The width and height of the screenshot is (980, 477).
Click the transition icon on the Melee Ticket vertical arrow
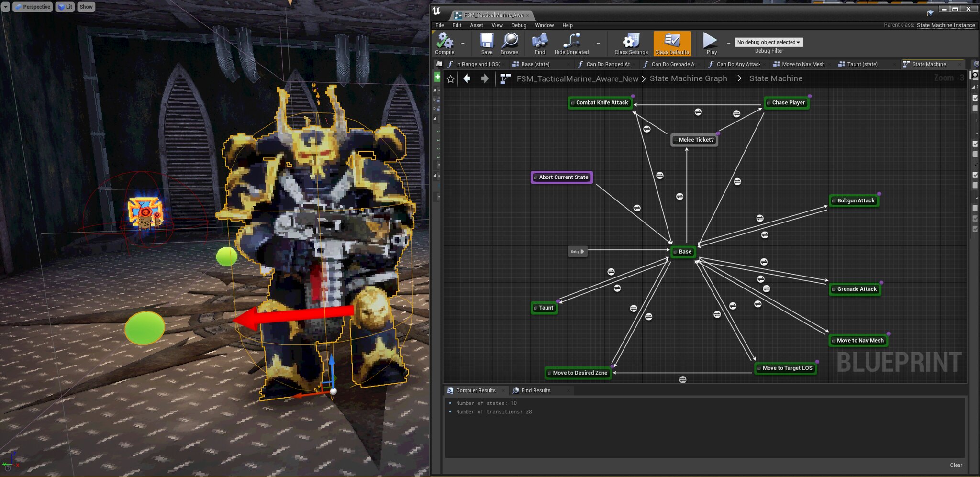tap(679, 197)
